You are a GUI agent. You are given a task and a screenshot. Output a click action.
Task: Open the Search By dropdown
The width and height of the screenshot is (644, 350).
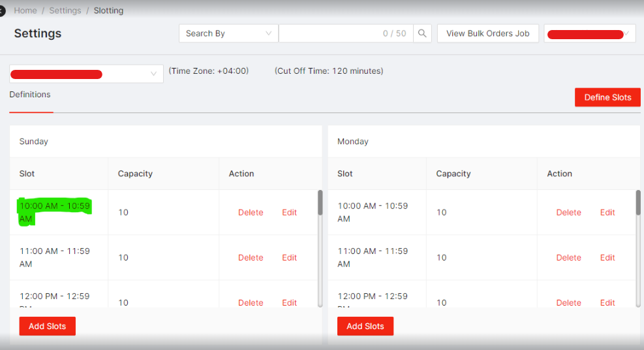click(228, 33)
